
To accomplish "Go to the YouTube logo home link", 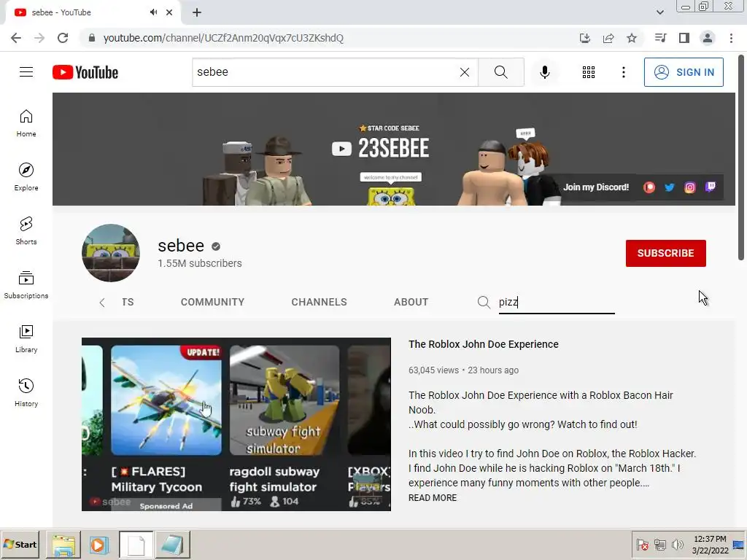I will [x=85, y=72].
